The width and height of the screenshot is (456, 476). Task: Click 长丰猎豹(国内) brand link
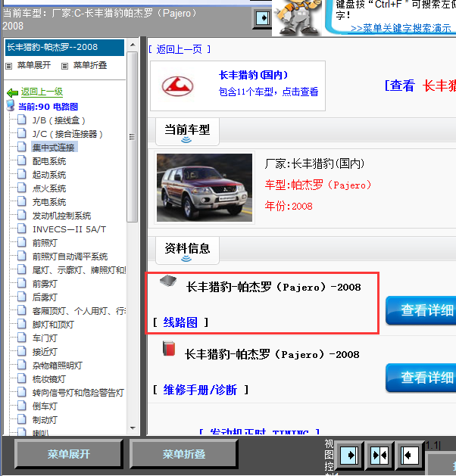pyautogui.click(x=253, y=75)
